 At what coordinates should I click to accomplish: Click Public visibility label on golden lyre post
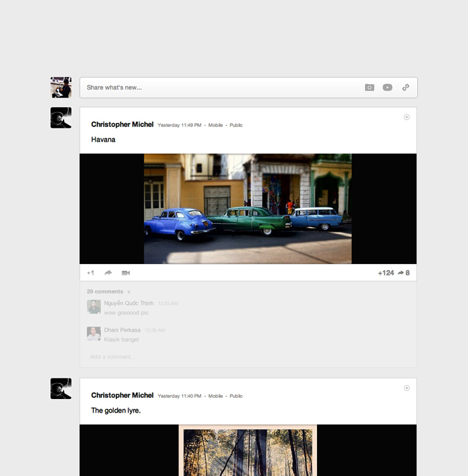click(236, 396)
